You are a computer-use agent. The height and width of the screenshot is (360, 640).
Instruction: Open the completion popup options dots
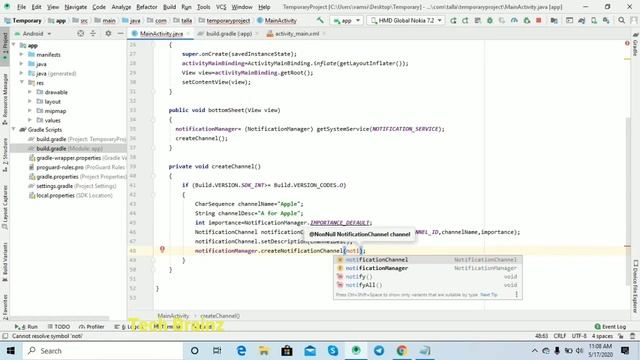click(x=516, y=294)
